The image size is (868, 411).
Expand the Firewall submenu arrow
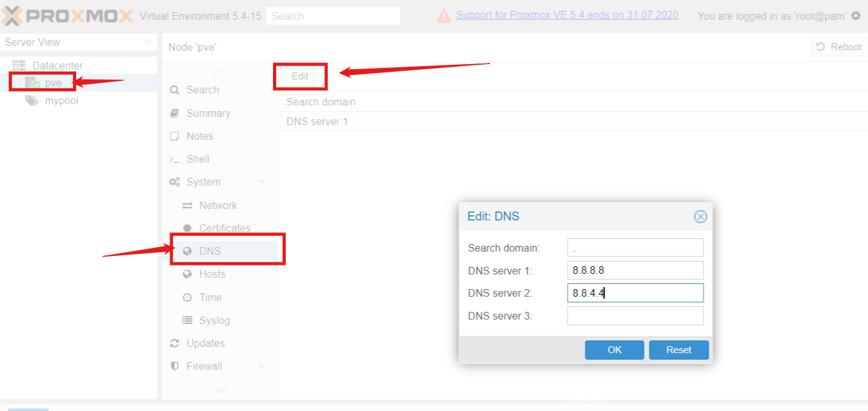click(262, 366)
